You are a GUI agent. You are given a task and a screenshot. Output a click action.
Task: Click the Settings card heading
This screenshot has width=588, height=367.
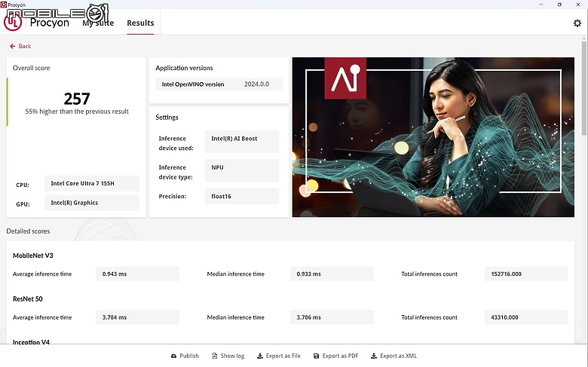pos(167,118)
